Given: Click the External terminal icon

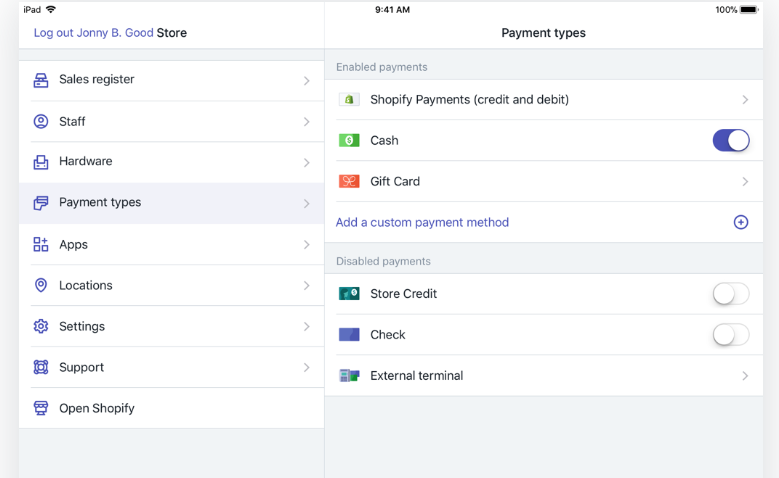Looking at the screenshot, I should (x=349, y=376).
